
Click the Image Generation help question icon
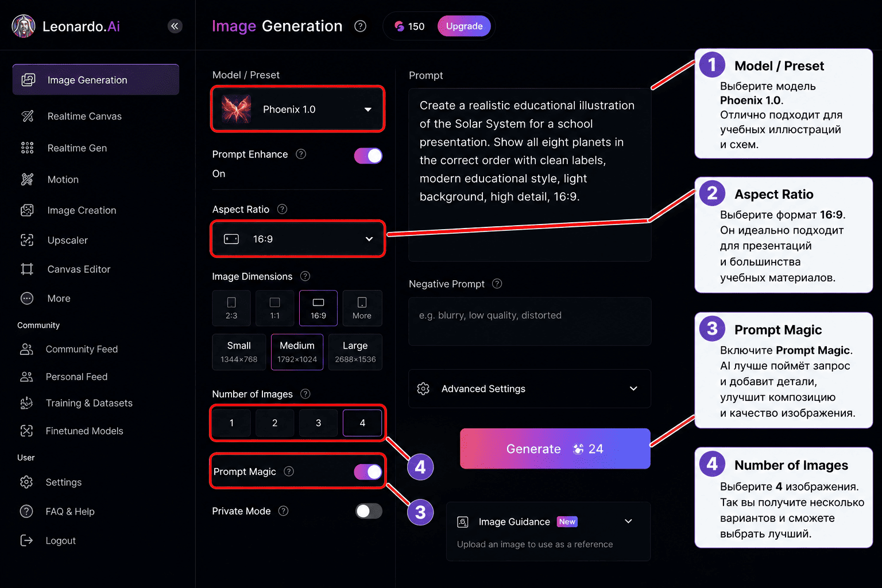click(360, 26)
